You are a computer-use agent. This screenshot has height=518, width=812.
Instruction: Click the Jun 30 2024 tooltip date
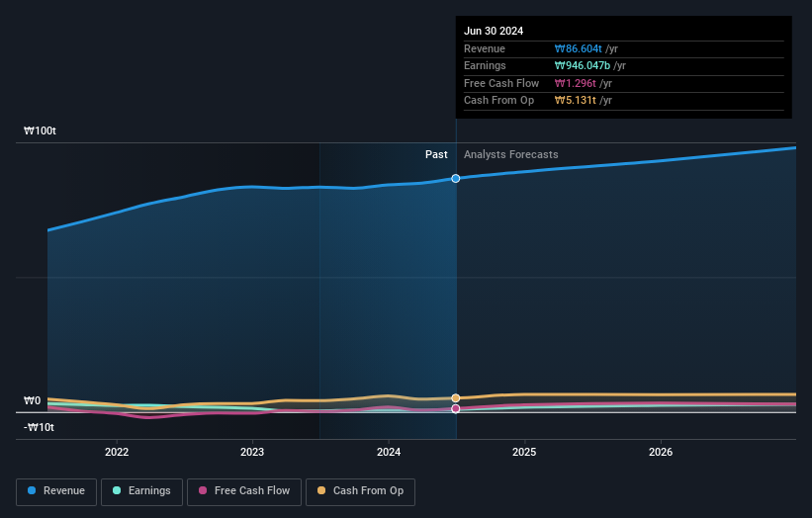pos(494,31)
